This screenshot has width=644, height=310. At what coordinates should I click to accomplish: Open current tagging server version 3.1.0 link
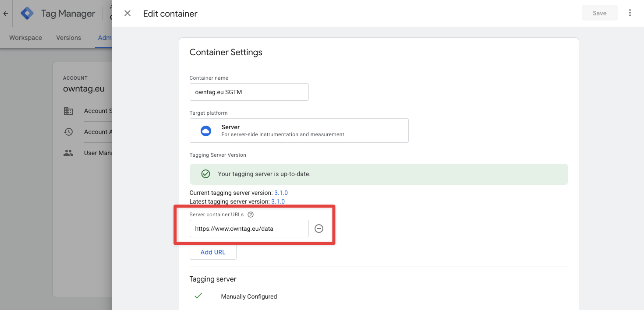point(281,193)
